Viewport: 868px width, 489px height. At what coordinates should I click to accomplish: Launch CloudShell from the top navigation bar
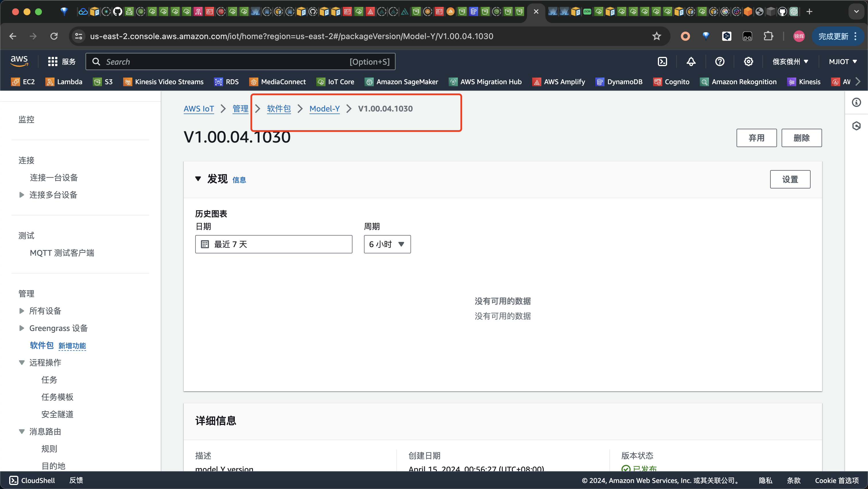tap(662, 61)
